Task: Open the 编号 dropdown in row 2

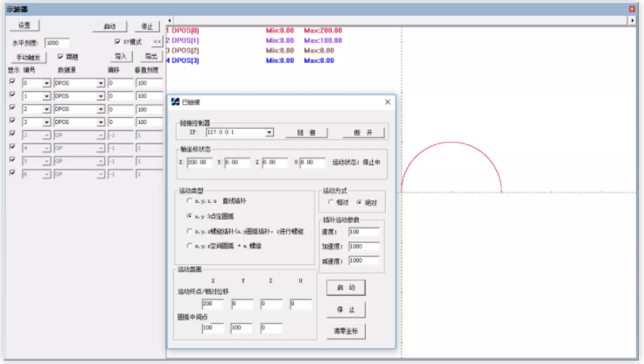Action: pos(46,109)
